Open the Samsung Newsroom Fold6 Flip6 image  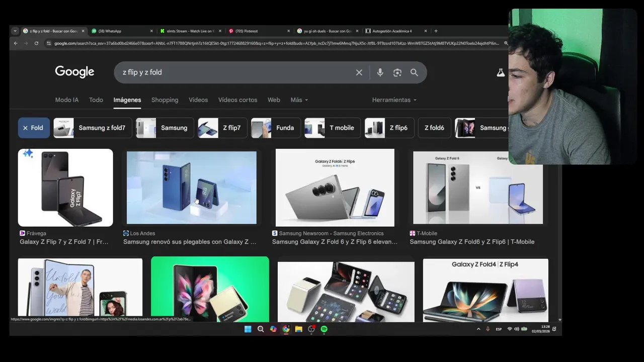[335, 188]
